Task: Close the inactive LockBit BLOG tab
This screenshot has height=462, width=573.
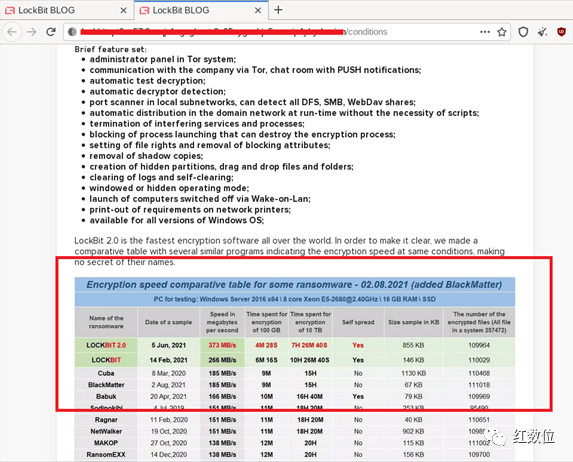Action: (124, 11)
